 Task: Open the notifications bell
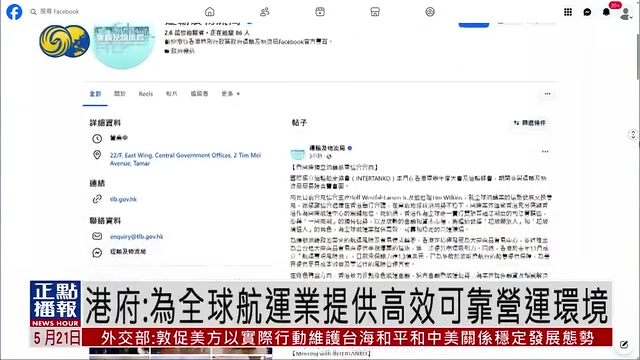click(606, 12)
